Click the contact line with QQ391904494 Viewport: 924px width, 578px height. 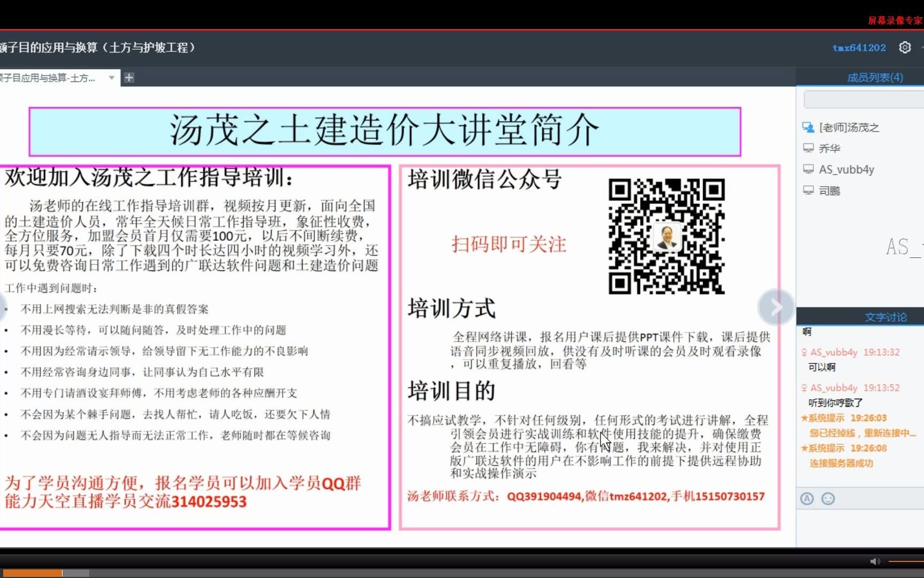(x=586, y=496)
